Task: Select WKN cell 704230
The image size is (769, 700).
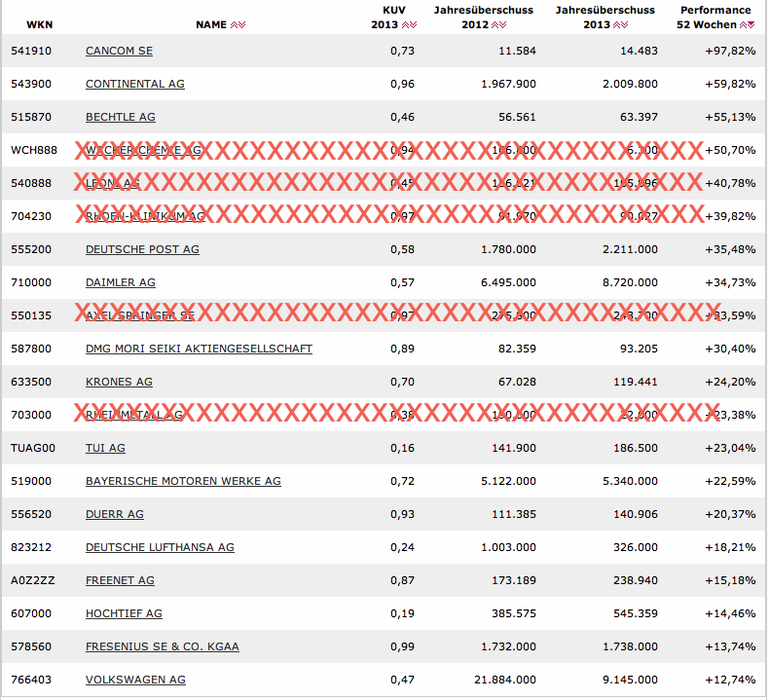Action: [31, 216]
